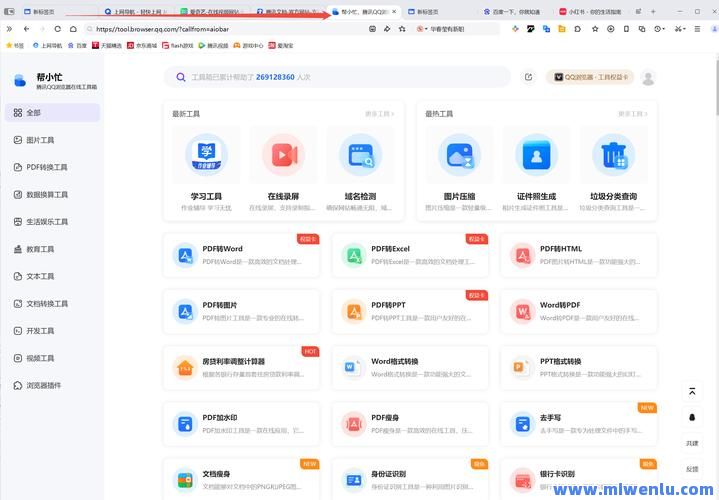Image resolution: width=719 pixels, height=500 pixels.
Task: Click the 房贷利率调整计算器 house icon
Action: click(x=185, y=368)
